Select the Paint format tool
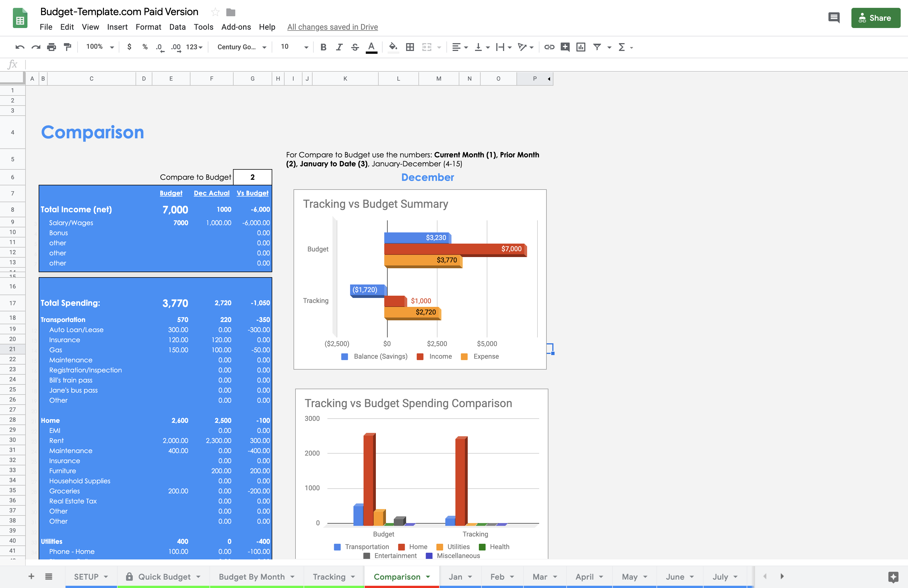This screenshot has width=908, height=588. [67, 47]
